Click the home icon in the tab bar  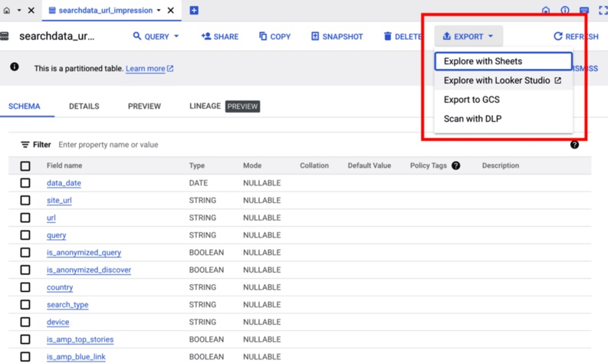pyautogui.click(x=7, y=11)
